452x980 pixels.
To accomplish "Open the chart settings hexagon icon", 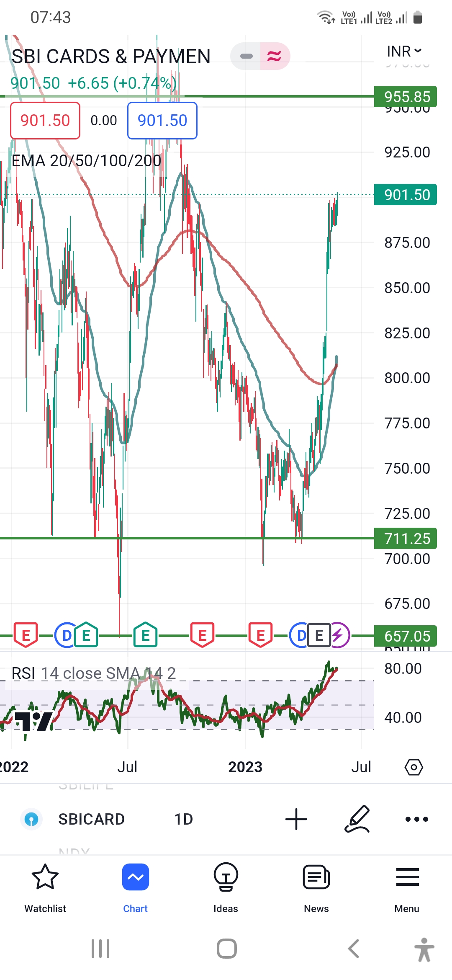I will click(x=414, y=767).
